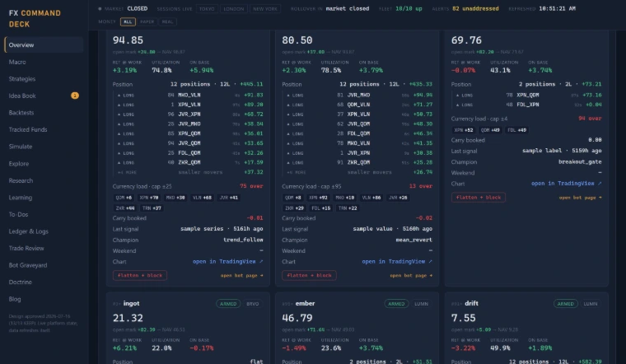
Task: Click the ARMED badge on ember card
Action: [396, 304]
